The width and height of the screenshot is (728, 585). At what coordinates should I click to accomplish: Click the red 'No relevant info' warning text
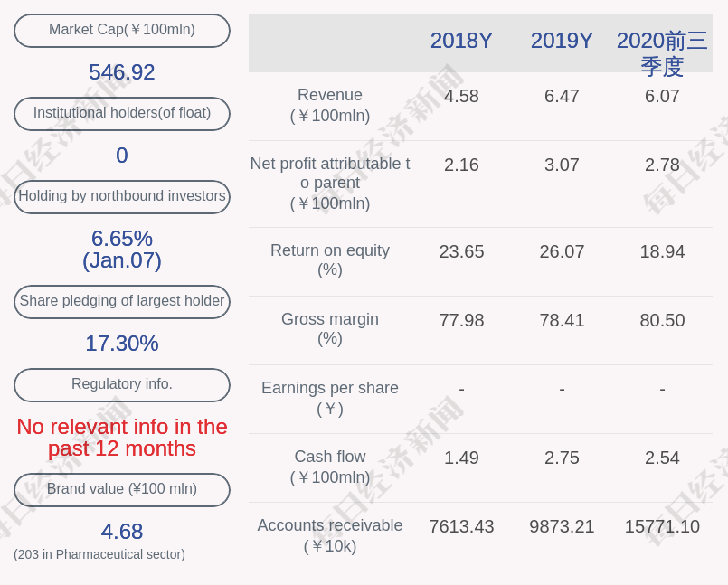(121, 437)
